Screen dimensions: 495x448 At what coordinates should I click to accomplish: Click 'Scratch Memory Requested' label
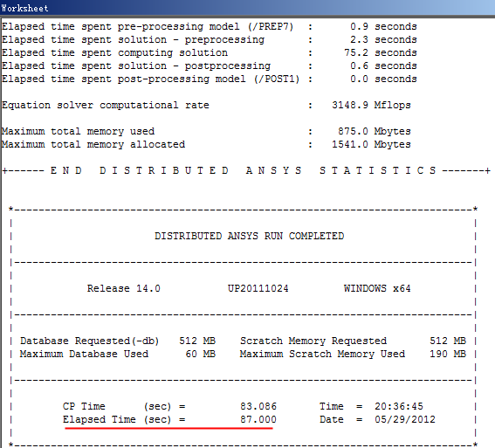[313, 341]
